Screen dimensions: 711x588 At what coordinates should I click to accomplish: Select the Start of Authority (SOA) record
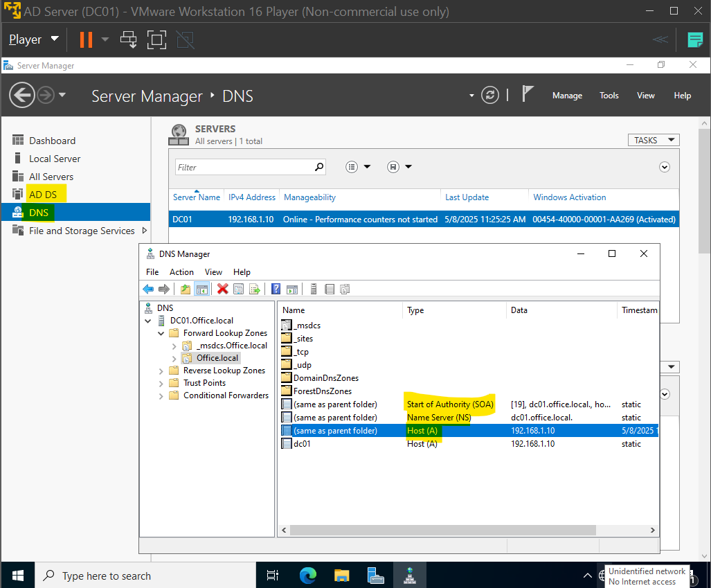click(x=469, y=404)
